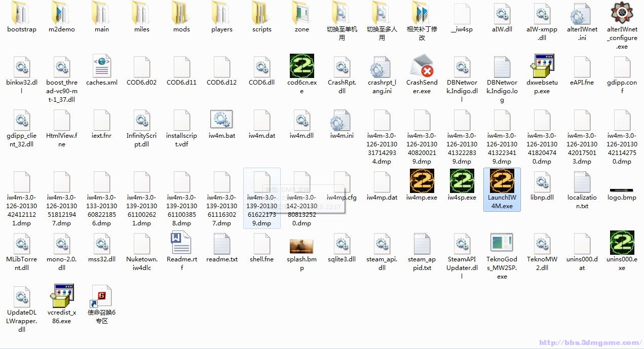Select the LaunchIW4M.exe icon
The image size is (644, 349).
pyautogui.click(x=502, y=181)
